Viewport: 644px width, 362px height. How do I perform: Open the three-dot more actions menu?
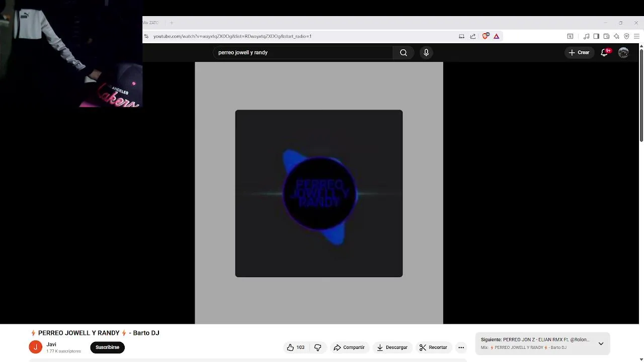tap(461, 347)
